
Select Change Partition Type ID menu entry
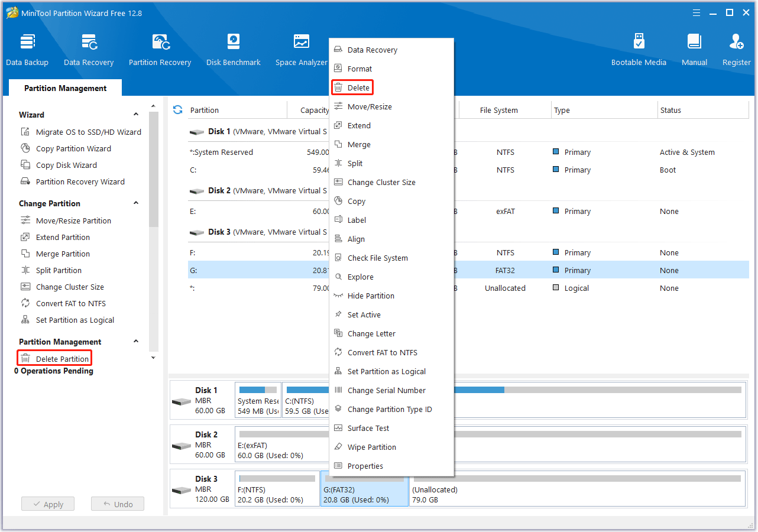391,410
